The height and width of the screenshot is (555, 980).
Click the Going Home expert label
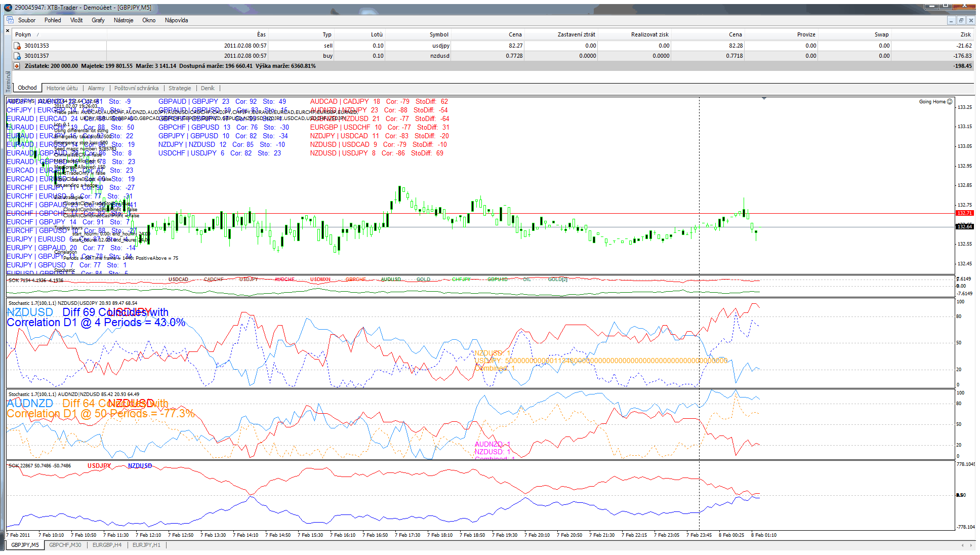click(932, 102)
